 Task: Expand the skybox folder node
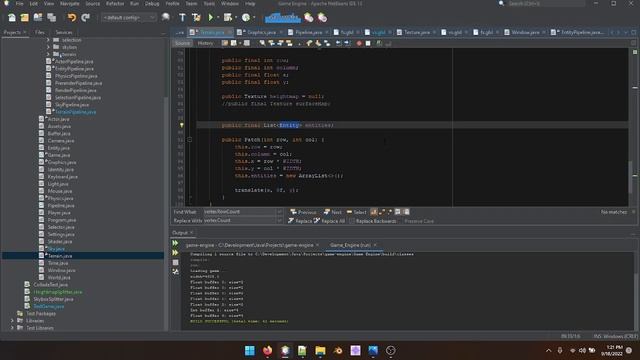tap(48, 47)
